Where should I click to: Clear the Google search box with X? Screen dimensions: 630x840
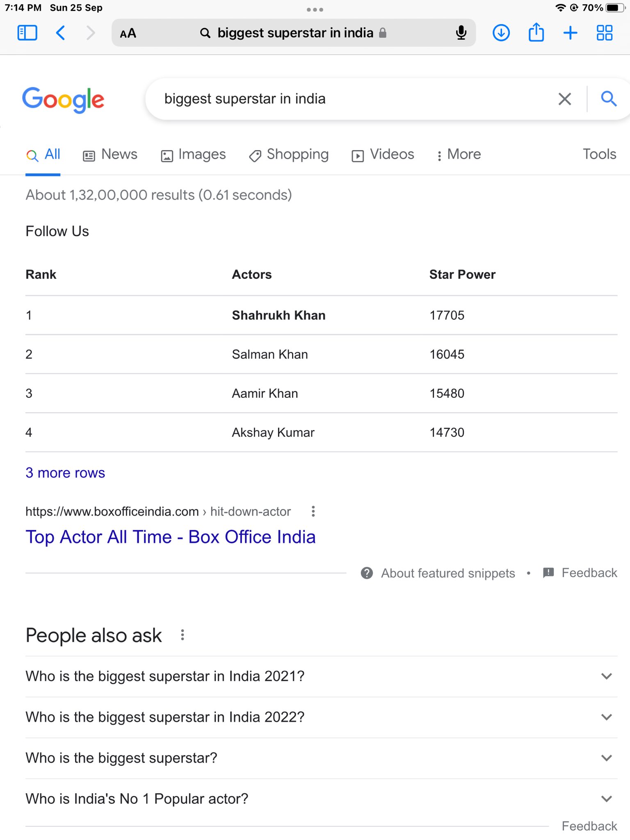[x=565, y=99]
